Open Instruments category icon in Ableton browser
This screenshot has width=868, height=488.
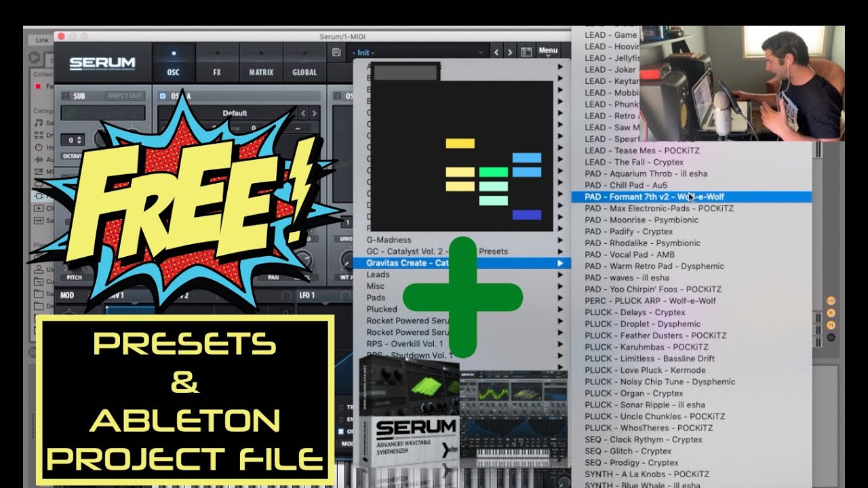(x=37, y=147)
